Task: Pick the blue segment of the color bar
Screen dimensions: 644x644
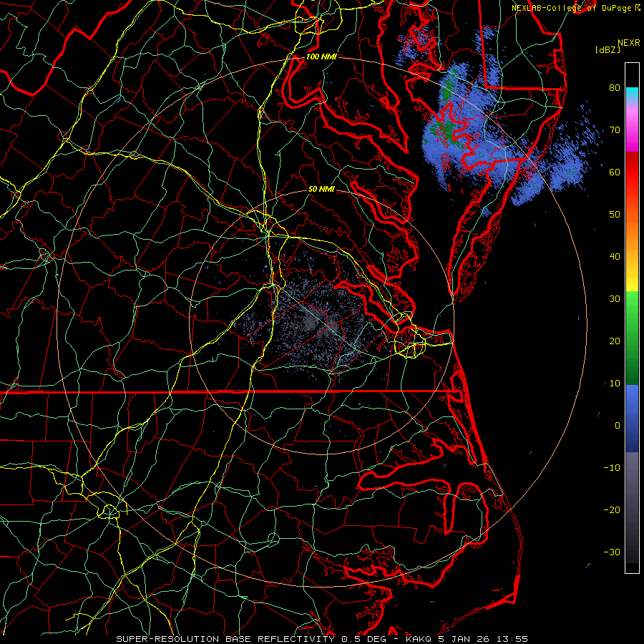Action: 632,417
